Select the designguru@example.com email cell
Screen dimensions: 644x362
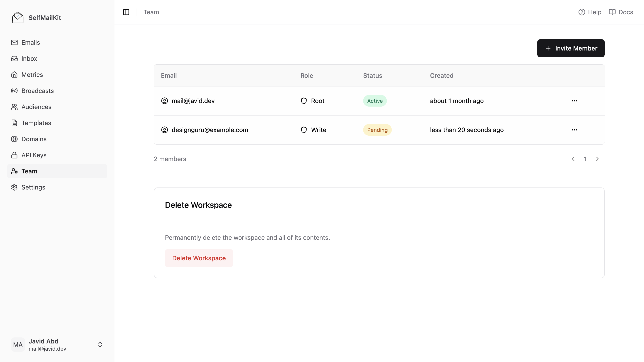click(210, 130)
